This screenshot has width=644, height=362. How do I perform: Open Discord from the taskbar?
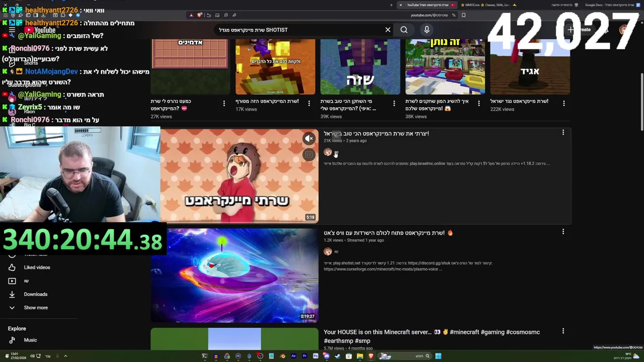(x=327, y=356)
